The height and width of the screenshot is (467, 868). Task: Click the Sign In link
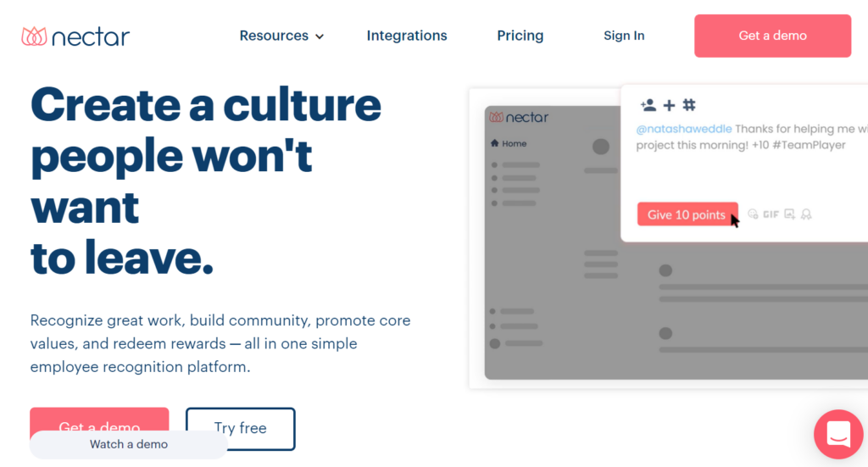(x=624, y=36)
